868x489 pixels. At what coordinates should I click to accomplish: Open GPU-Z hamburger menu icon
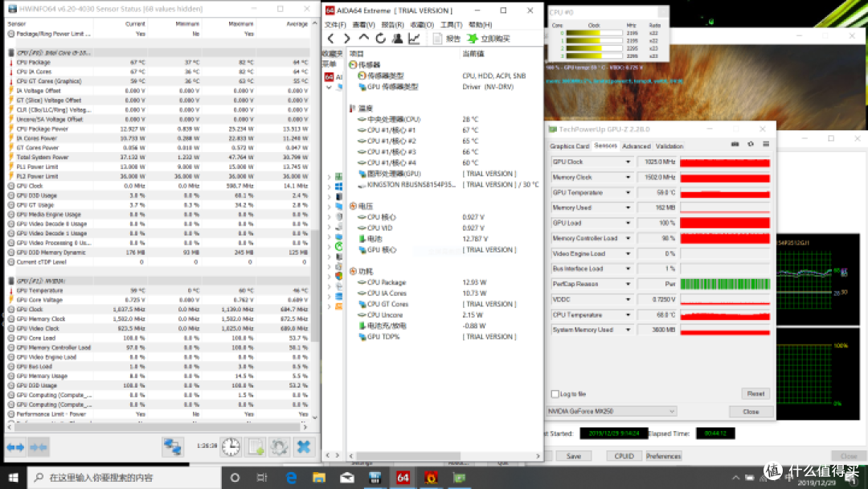pyautogui.click(x=766, y=144)
